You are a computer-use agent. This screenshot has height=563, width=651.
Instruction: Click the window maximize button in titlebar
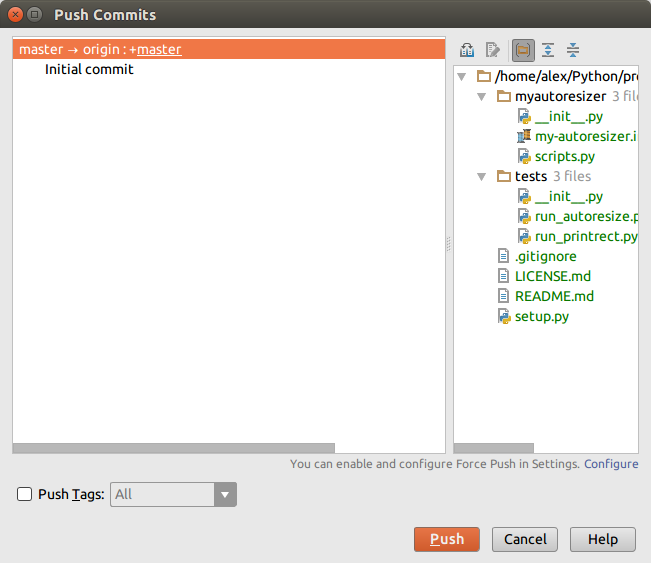click(35, 15)
